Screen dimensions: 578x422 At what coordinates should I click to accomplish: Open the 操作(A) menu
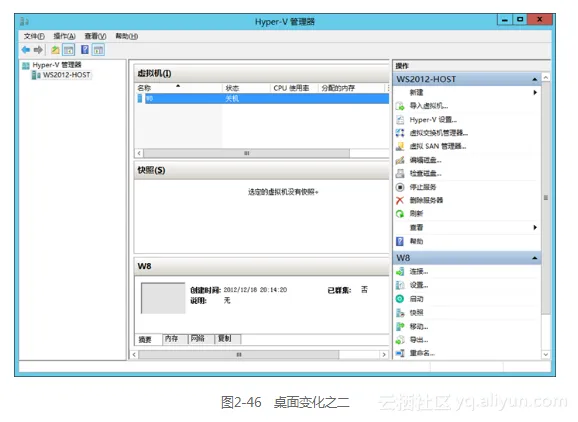point(65,36)
